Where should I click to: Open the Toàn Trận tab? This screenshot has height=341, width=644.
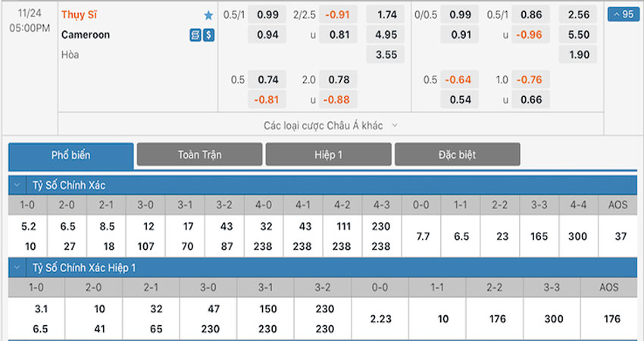(x=199, y=155)
